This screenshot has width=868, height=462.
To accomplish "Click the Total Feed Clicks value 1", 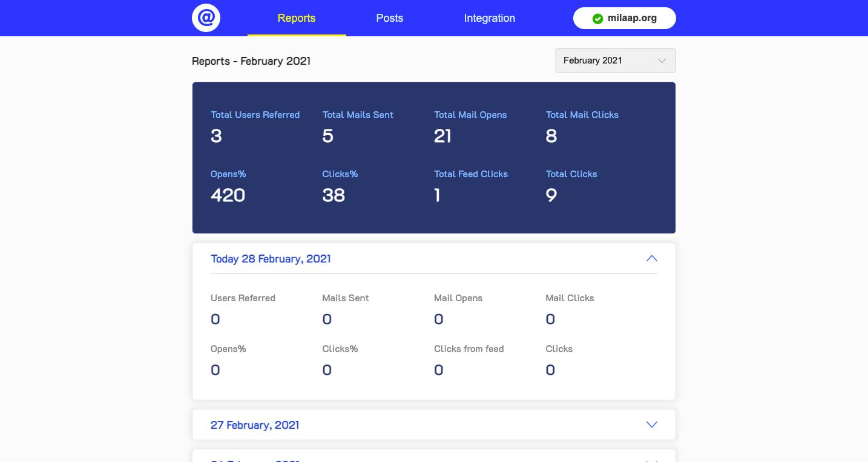I will (437, 195).
